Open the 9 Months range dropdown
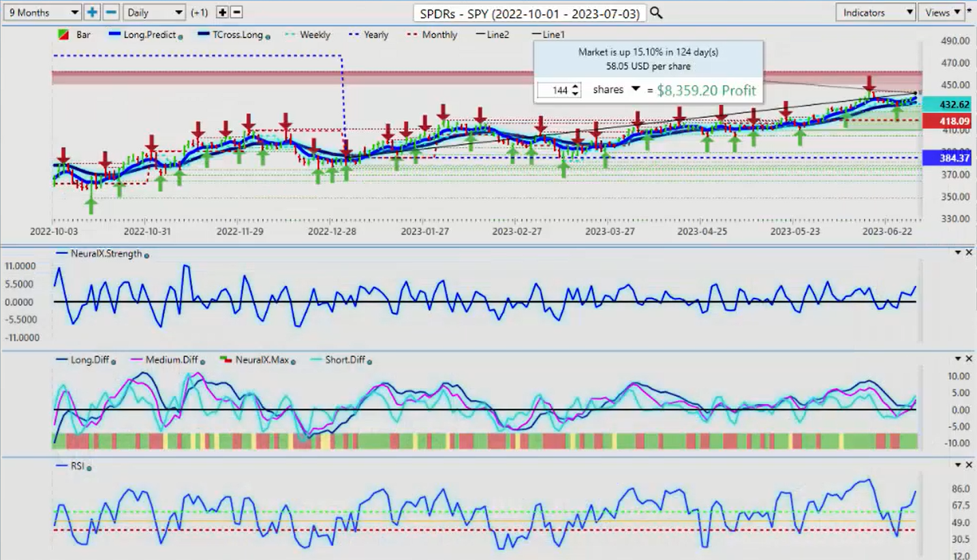This screenshot has width=977, height=560. tap(41, 12)
